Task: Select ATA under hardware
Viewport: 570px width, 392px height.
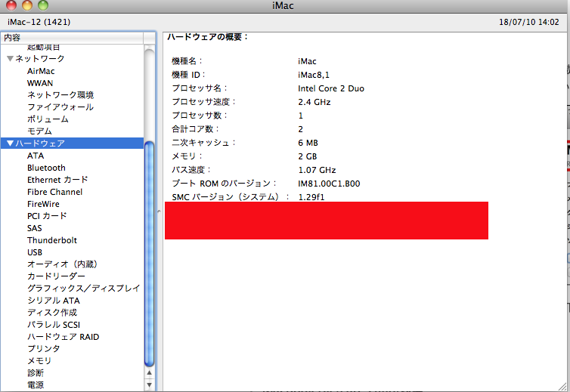Action: coord(36,156)
